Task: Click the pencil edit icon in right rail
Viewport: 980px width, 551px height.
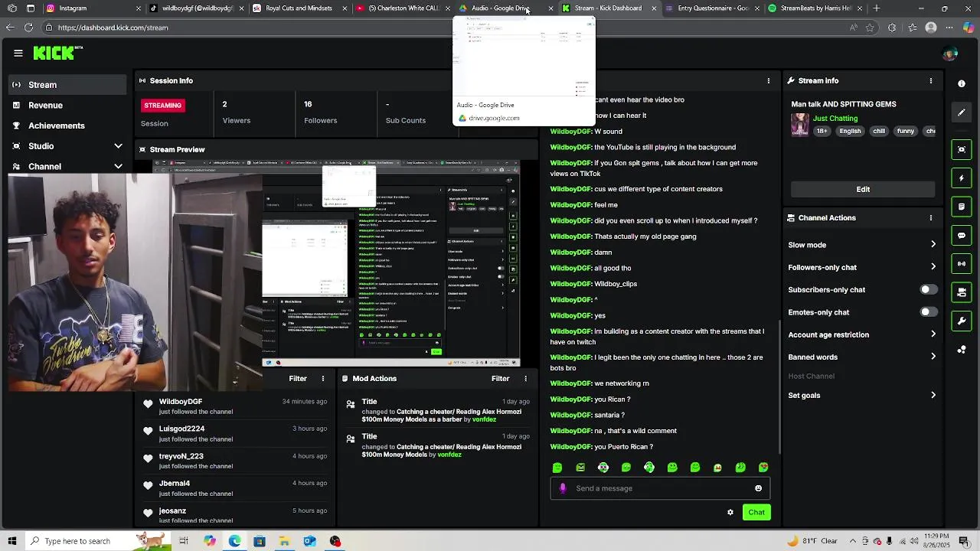Action: [962, 112]
